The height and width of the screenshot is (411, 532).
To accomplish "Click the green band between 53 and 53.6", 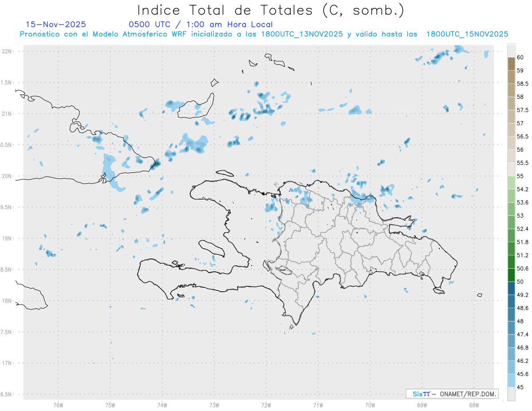I will click(x=511, y=209).
